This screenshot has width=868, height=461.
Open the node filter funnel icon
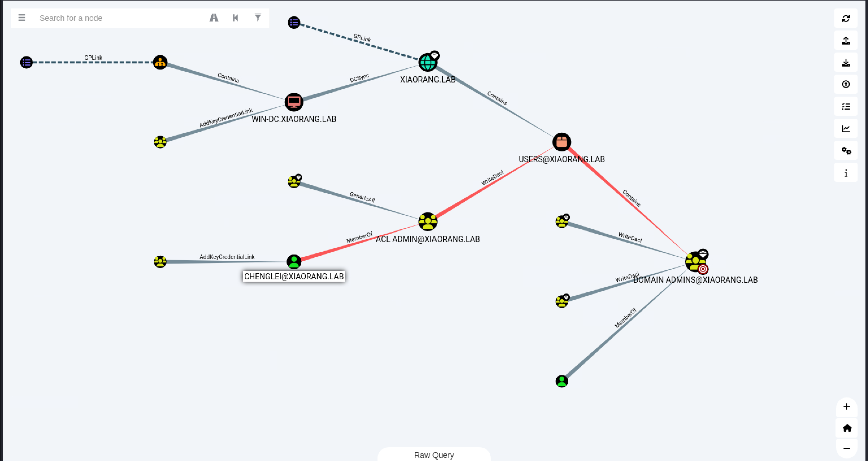tap(258, 18)
